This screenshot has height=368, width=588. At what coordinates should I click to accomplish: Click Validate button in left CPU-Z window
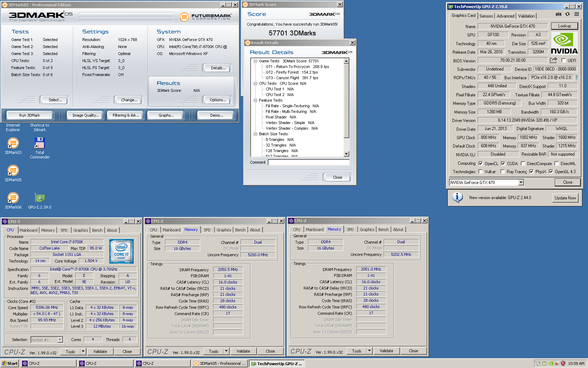[x=100, y=351]
